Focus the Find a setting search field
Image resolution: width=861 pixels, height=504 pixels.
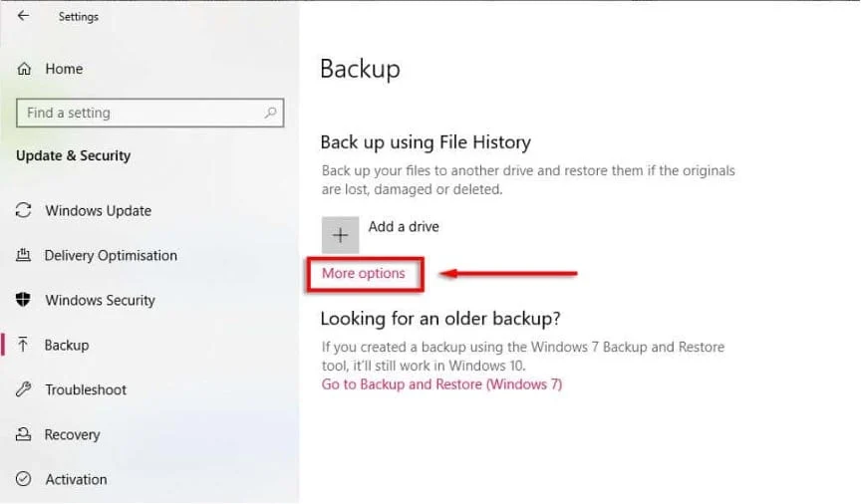point(140,114)
